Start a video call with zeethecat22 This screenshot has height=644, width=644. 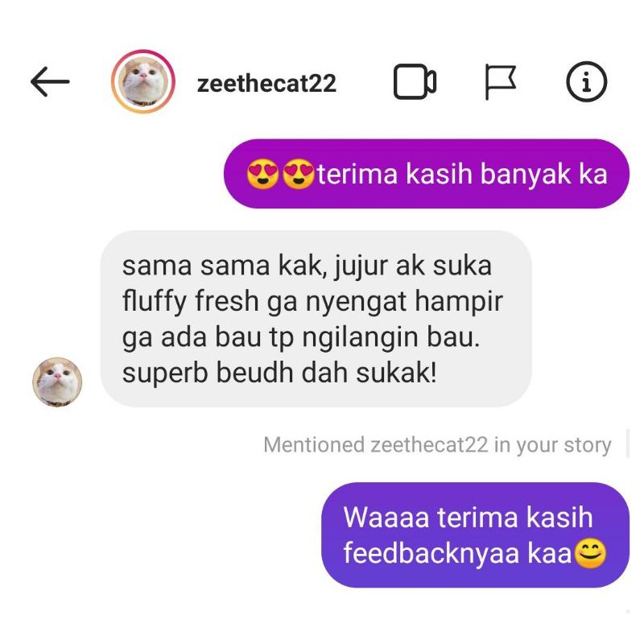[x=415, y=82]
